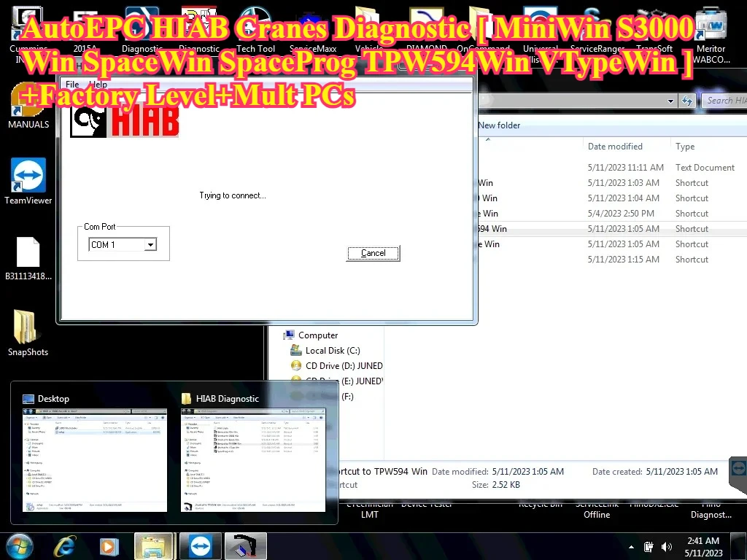Viewport: 747px width, 560px height.
Task: Switch to TeamViewer taskbar button
Action: pos(200,547)
